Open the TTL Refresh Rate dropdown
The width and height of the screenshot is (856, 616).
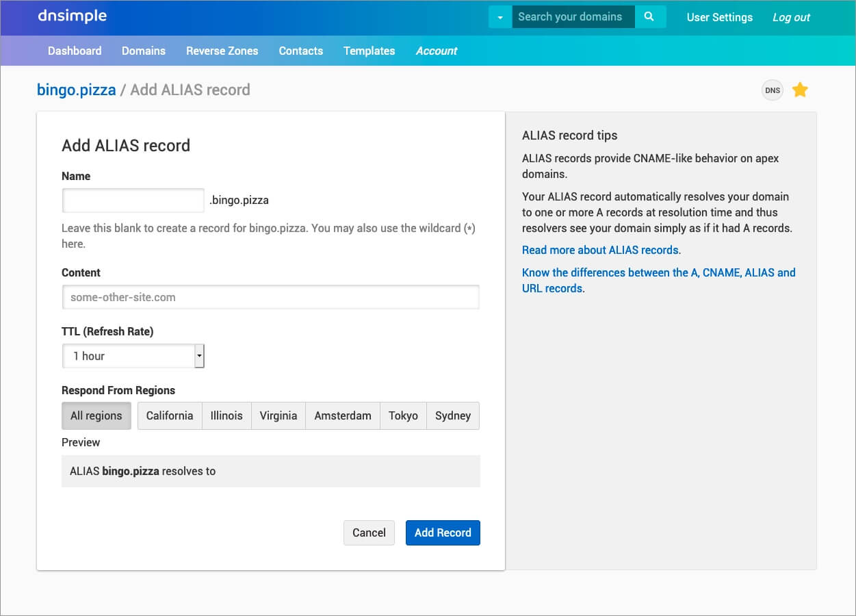click(133, 356)
